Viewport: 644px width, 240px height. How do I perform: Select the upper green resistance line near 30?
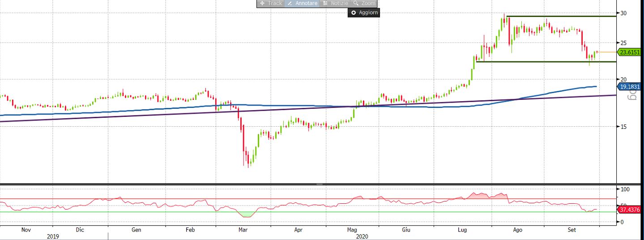click(559, 17)
